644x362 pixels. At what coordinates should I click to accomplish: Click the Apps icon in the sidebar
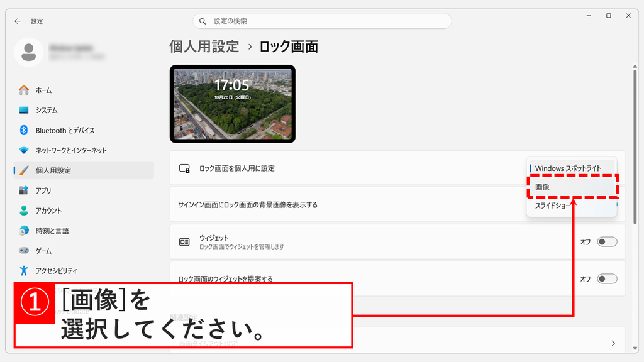(x=24, y=190)
